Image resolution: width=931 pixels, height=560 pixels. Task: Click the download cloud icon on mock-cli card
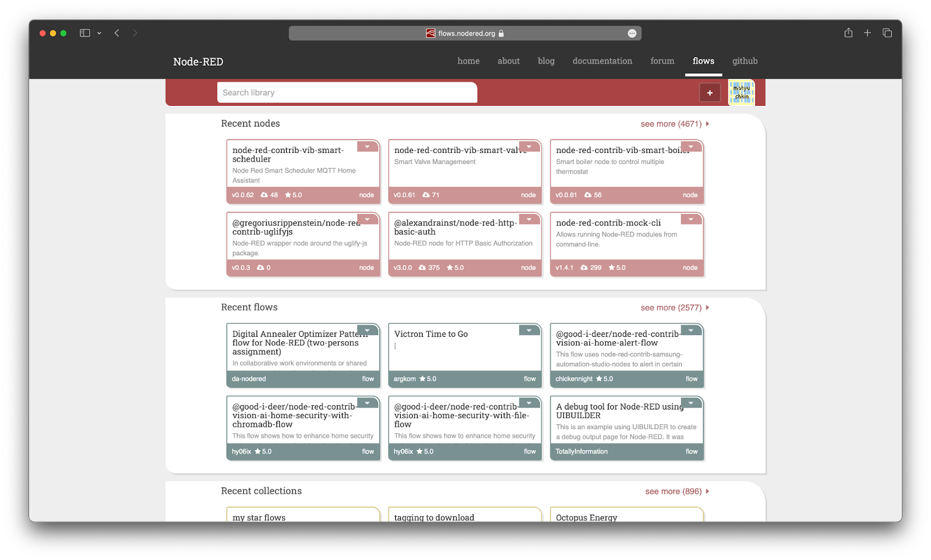584,267
